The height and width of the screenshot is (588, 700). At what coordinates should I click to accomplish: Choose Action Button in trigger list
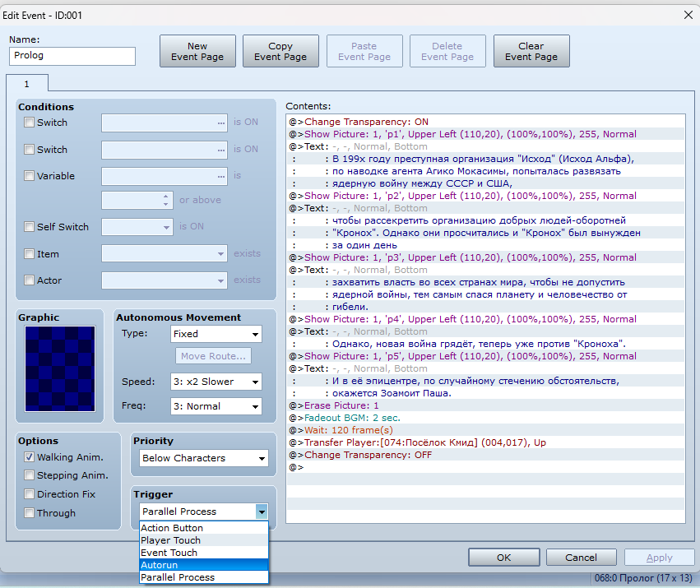point(204,528)
